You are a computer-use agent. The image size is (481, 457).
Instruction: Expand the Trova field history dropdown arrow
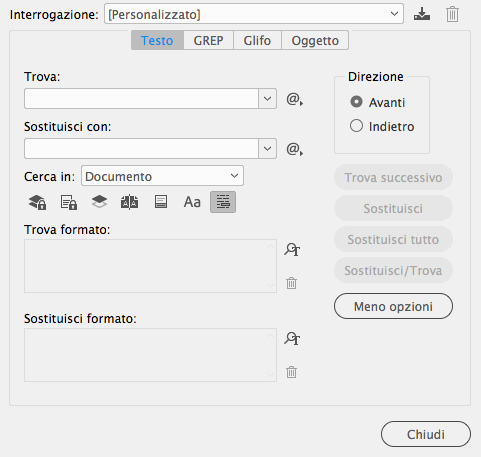[x=267, y=99]
